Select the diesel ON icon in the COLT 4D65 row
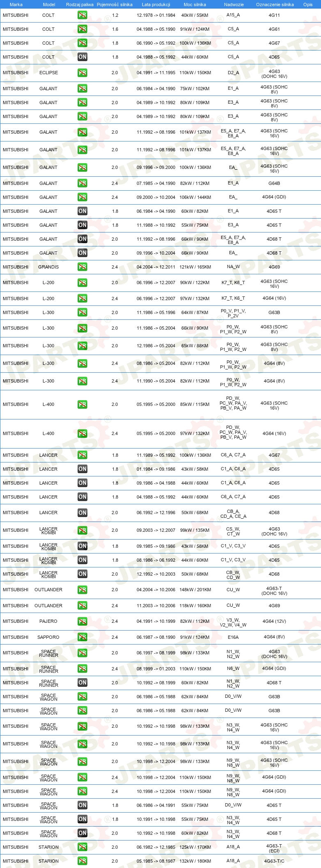This screenshot has height=868, width=321. (83, 57)
